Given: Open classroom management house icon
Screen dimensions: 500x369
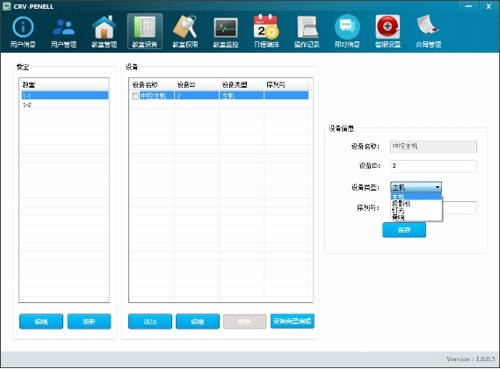Looking at the screenshot, I should click(104, 27).
